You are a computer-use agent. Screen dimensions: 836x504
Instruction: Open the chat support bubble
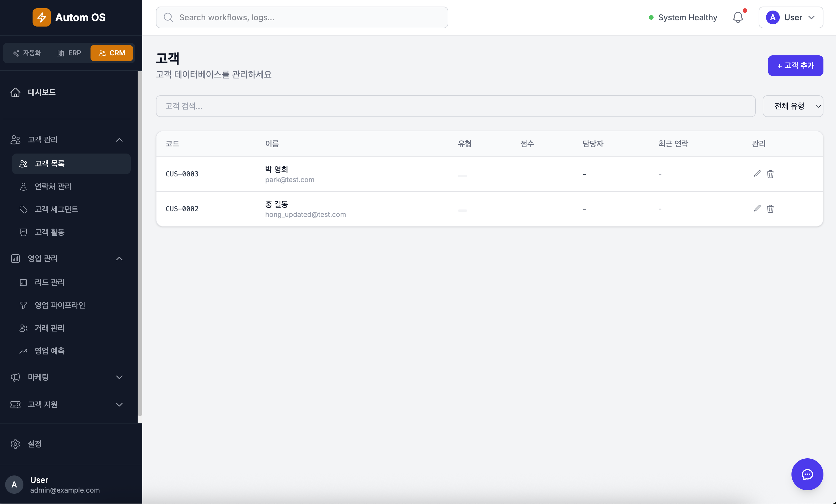(807, 475)
